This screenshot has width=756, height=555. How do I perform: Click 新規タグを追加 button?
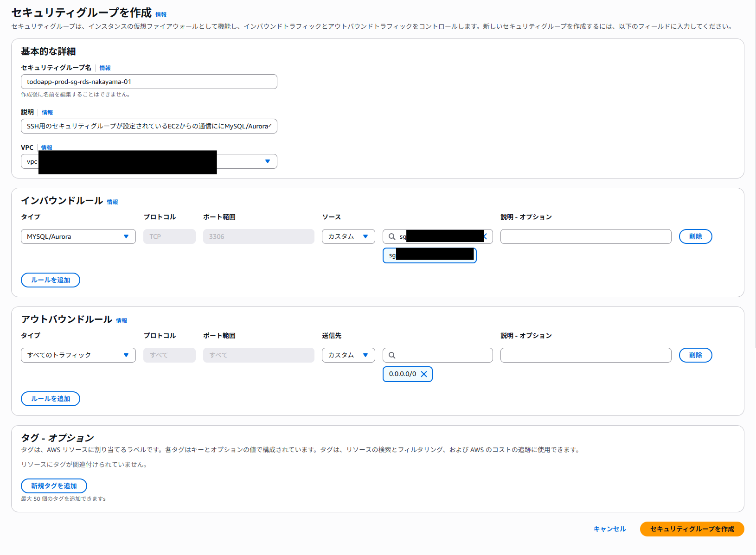pos(54,486)
